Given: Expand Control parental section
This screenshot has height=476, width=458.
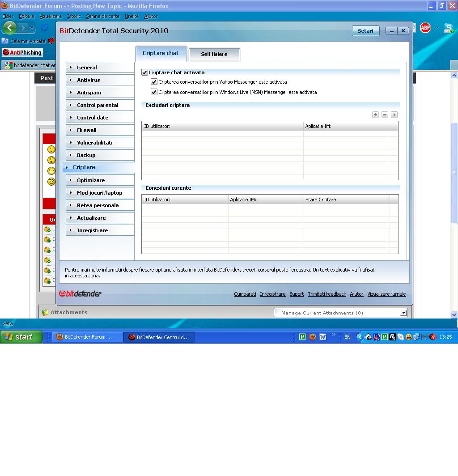Looking at the screenshot, I should click(x=100, y=105).
